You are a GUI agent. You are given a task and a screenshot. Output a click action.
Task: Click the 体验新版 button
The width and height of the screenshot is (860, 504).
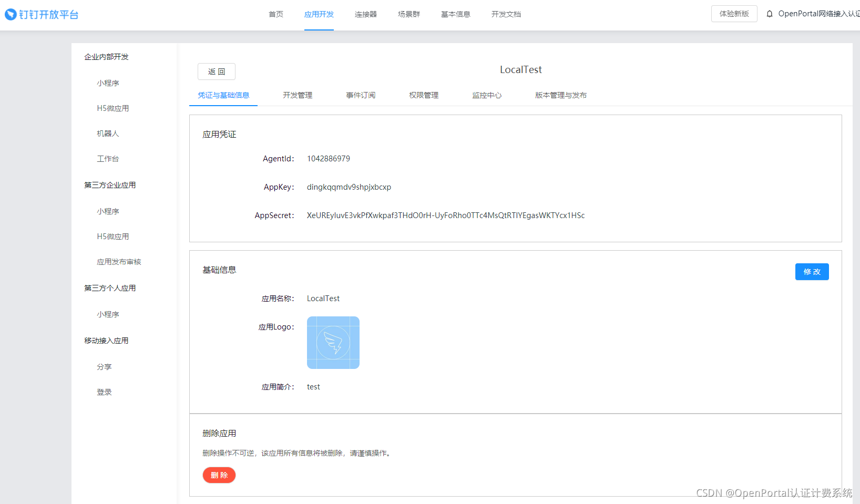pyautogui.click(x=734, y=14)
